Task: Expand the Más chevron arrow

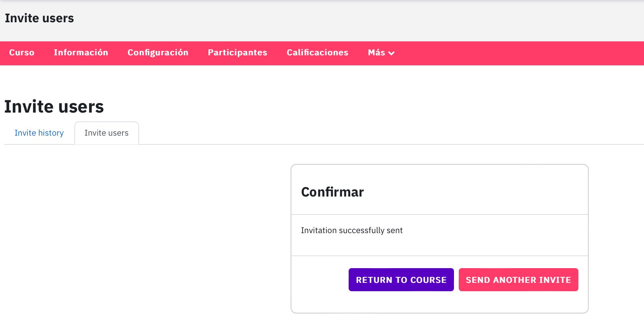Action: coord(392,53)
